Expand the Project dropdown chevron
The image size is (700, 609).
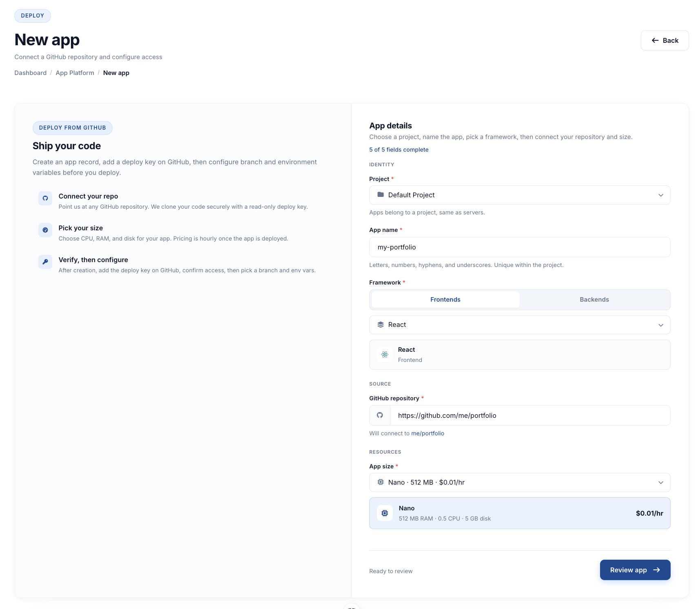661,195
